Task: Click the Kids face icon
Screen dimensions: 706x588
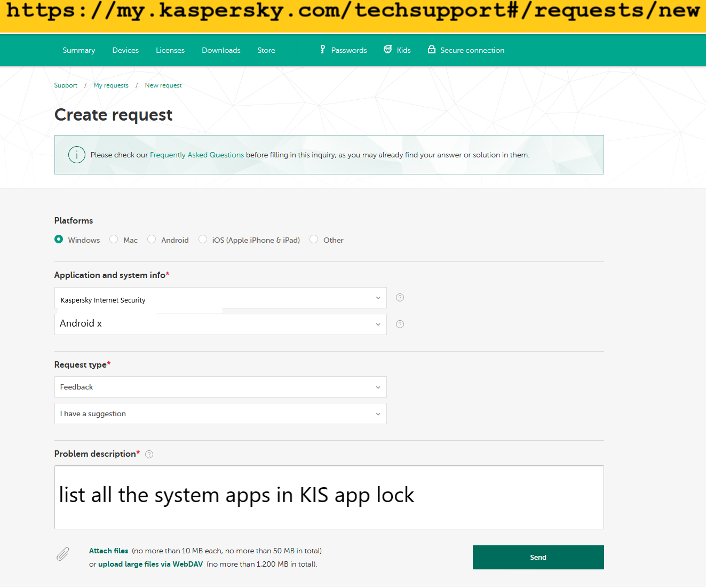Action: tap(388, 50)
